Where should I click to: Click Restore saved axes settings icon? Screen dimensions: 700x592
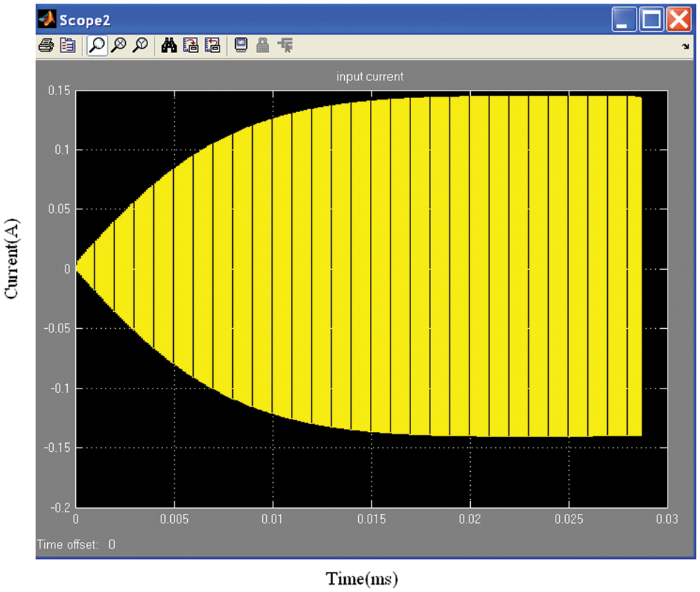212,46
